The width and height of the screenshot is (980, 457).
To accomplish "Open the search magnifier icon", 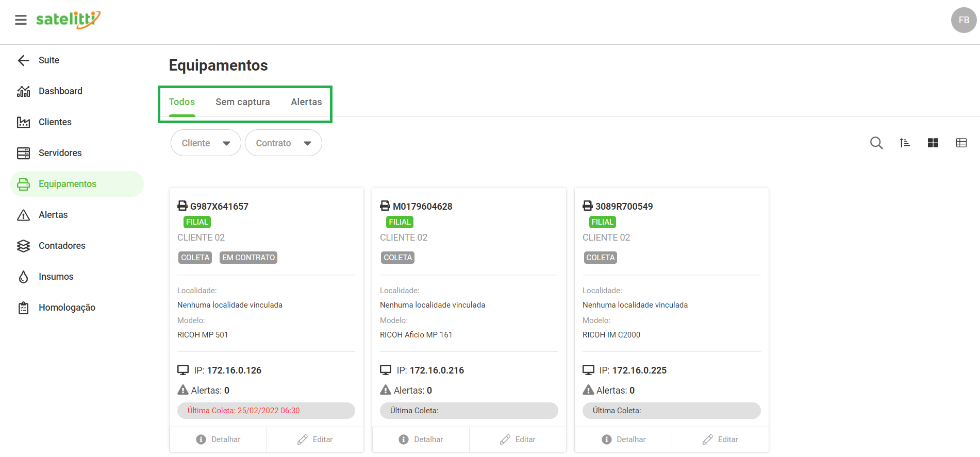I will (876, 143).
